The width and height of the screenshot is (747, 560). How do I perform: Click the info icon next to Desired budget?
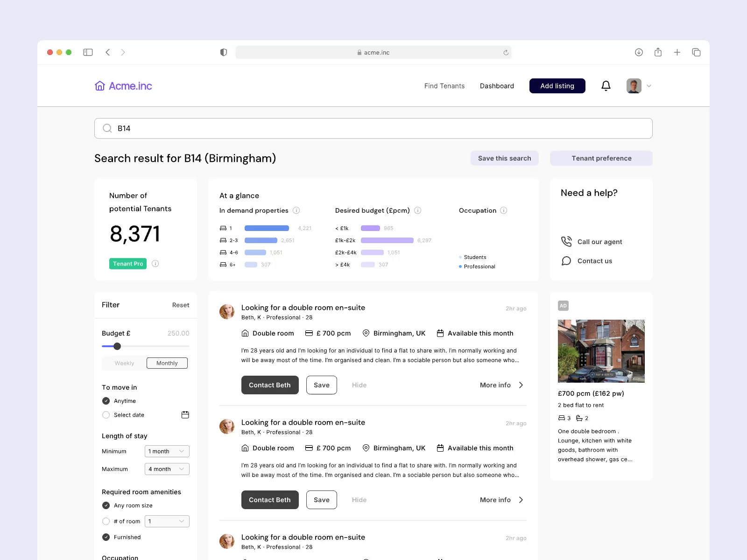pos(417,210)
